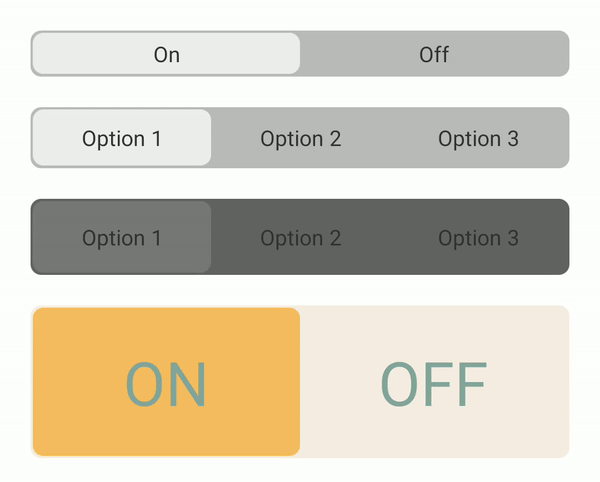The image size is (600, 482).
Task: Select the On segment in top control
Action: click(x=166, y=54)
